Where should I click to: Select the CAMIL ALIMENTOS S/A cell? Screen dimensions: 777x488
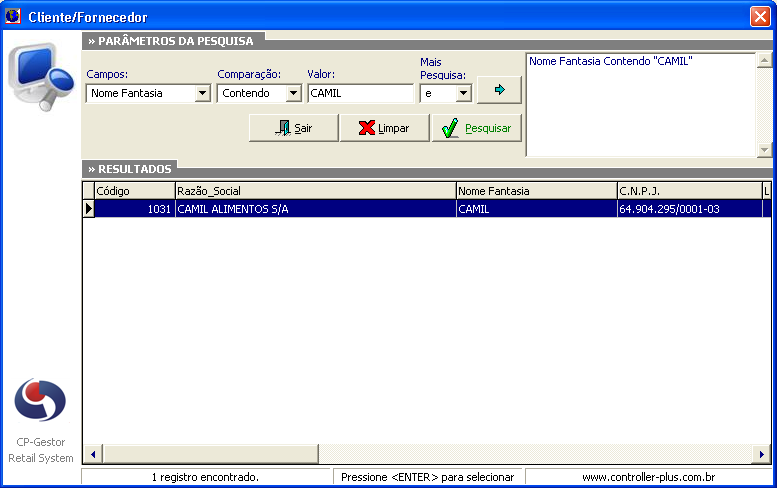[x=316, y=209]
